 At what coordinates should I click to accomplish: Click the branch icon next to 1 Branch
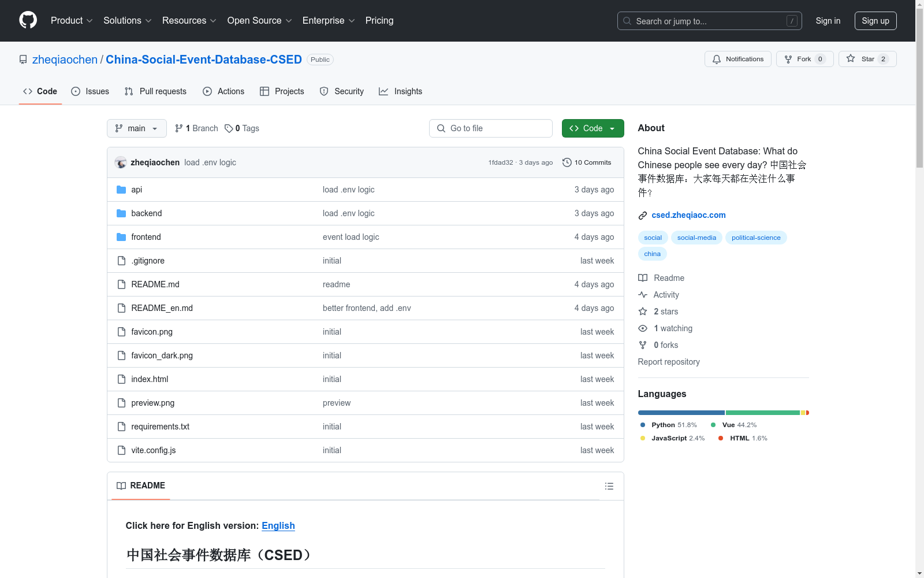(x=179, y=128)
